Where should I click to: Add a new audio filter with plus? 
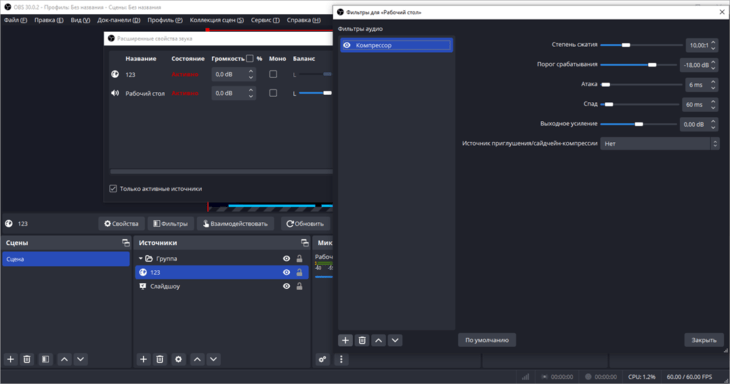coord(345,340)
